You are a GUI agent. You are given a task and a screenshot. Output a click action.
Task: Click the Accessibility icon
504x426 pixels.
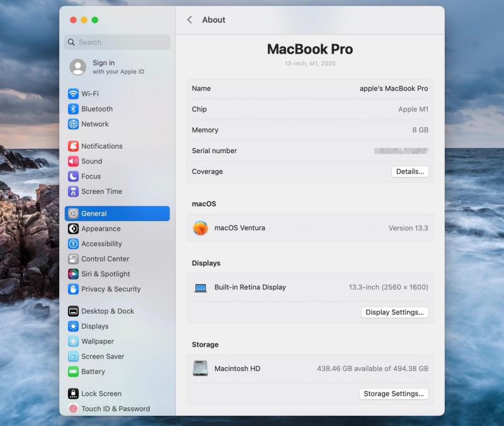click(x=73, y=244)
